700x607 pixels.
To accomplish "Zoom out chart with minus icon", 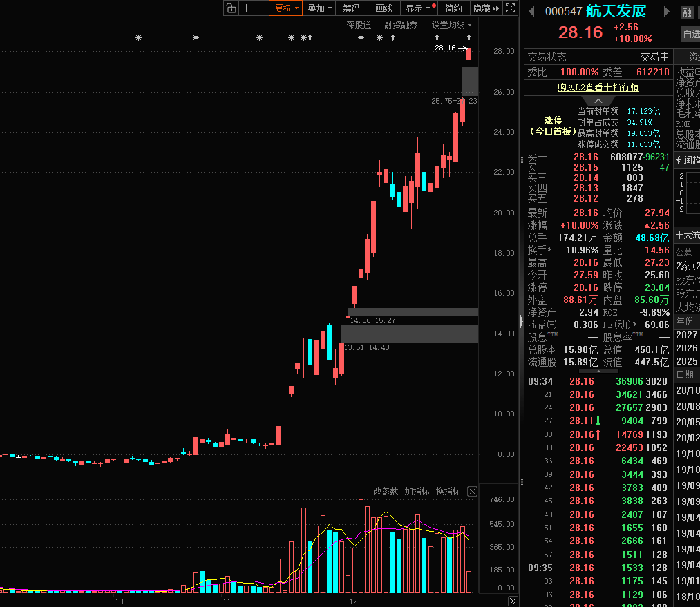I will [x=261, y=8].
